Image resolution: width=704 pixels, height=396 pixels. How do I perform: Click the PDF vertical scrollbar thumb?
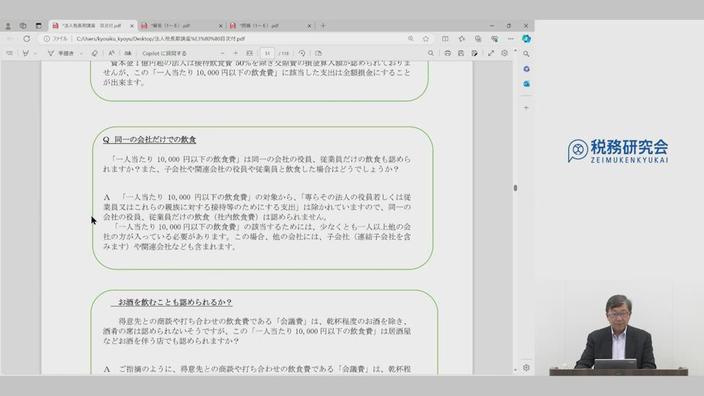click(515, 188)
